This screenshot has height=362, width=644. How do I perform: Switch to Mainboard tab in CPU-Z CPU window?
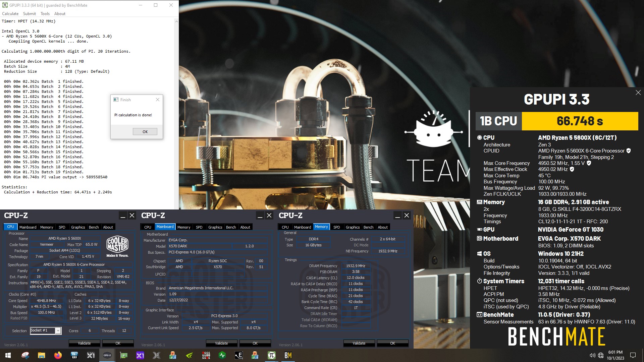click(28, 227)
